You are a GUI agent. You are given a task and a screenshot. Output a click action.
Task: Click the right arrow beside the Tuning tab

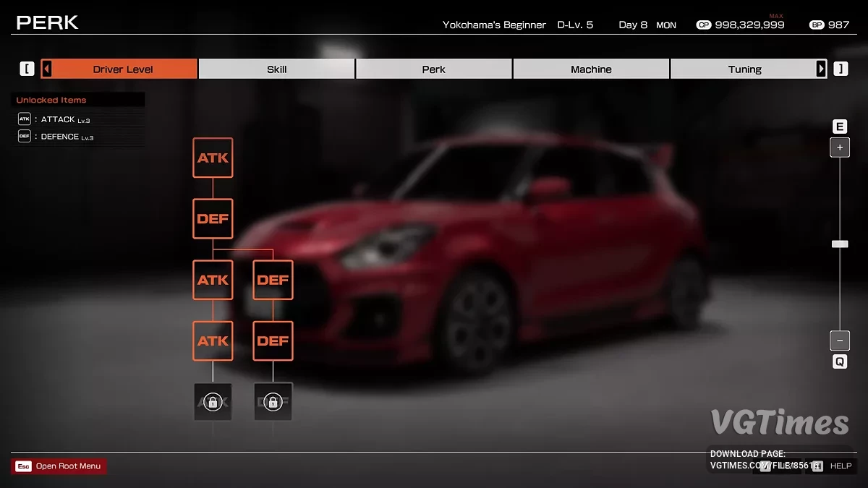[822, 68]
